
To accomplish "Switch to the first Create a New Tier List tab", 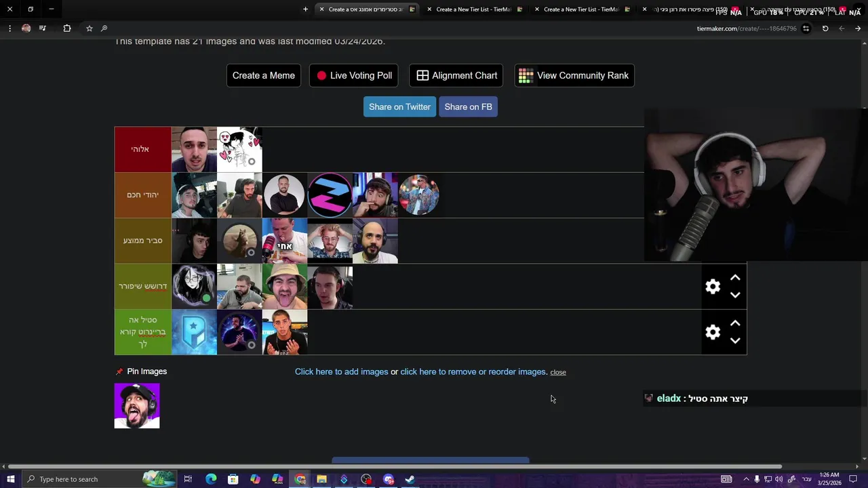I will point(473,9).
